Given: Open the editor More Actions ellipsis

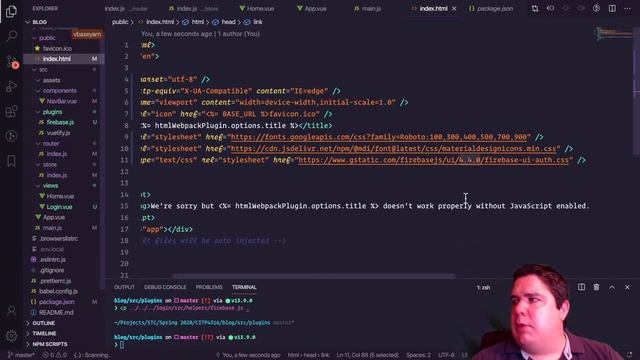Looking at the screenshot, I should (627, 9).
